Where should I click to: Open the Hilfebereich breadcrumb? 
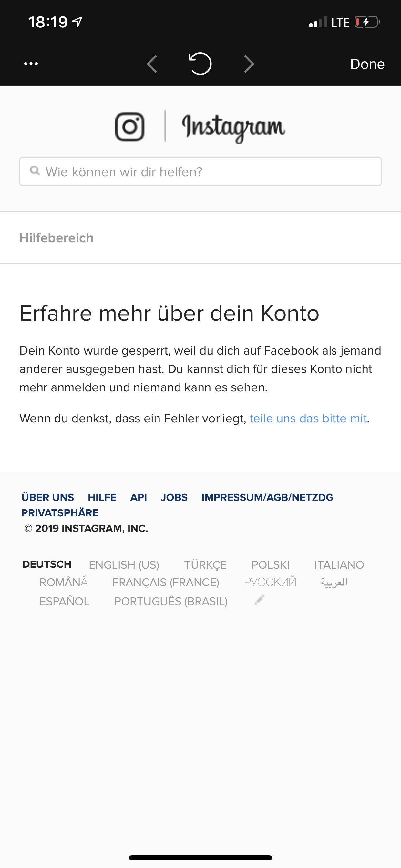(x=57, y=238)
